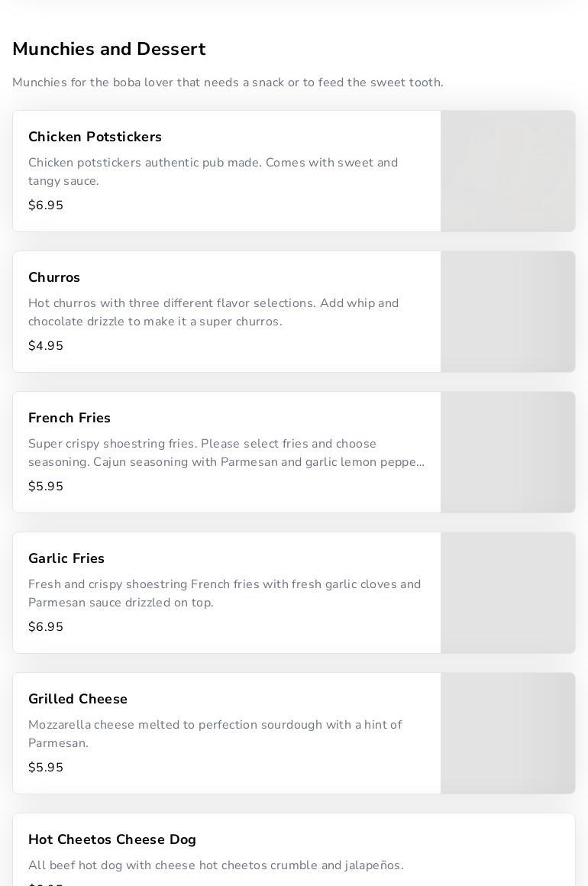Click the Churros flavor selections description
The width and height of the screenshot is (588, 886).
pyautogui.click(x=214, y=312)
